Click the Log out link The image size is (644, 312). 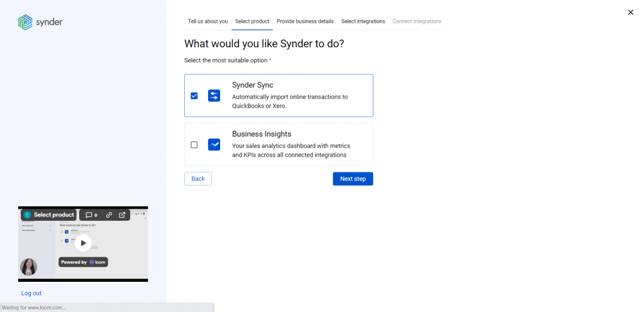(31, 293)
